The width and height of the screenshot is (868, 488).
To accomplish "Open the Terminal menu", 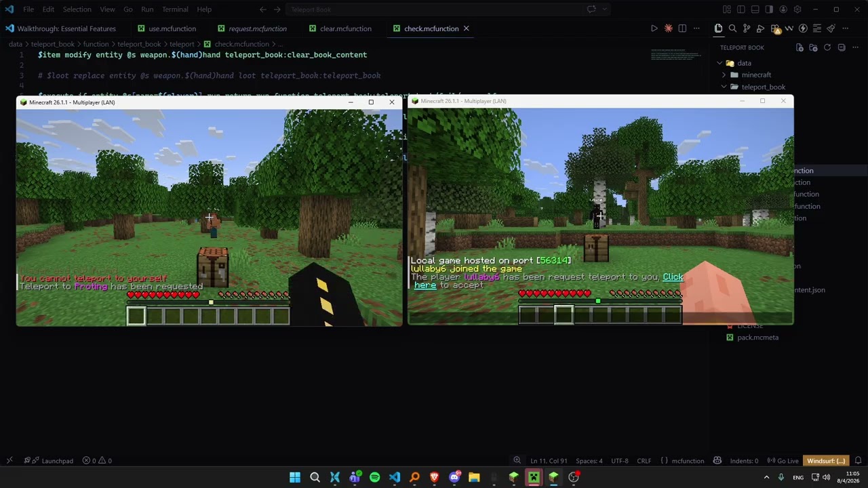I will click(175, 9).
